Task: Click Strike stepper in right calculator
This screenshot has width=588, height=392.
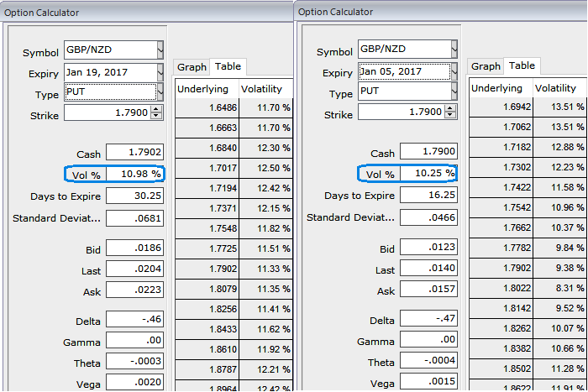Action: click(450, 112)
